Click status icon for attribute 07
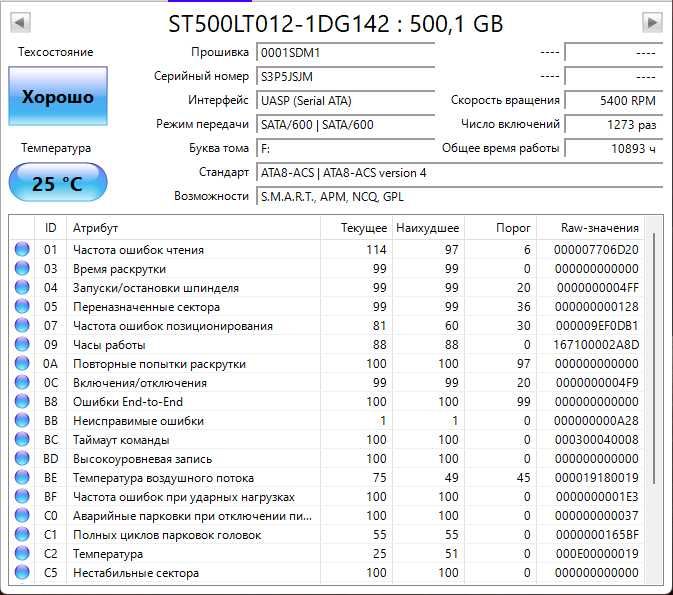The width and height of the screenshot is (673, 595). (x=22, y=325)
